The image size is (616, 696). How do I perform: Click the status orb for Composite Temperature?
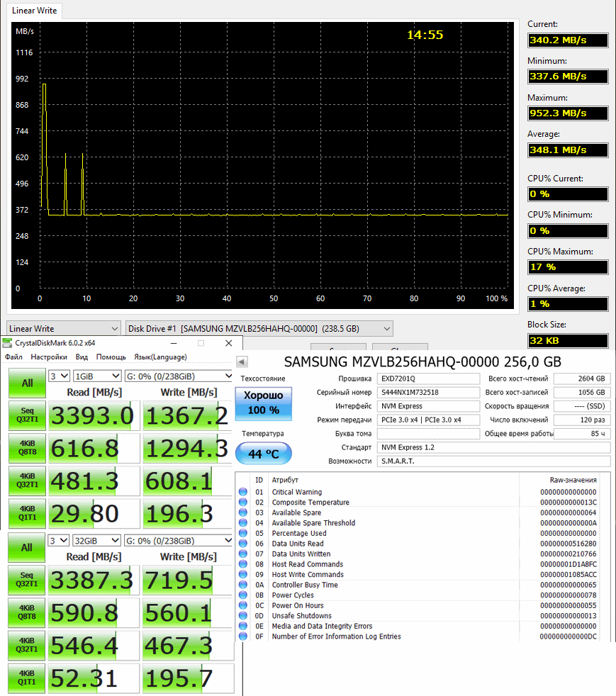click(242, 502)
